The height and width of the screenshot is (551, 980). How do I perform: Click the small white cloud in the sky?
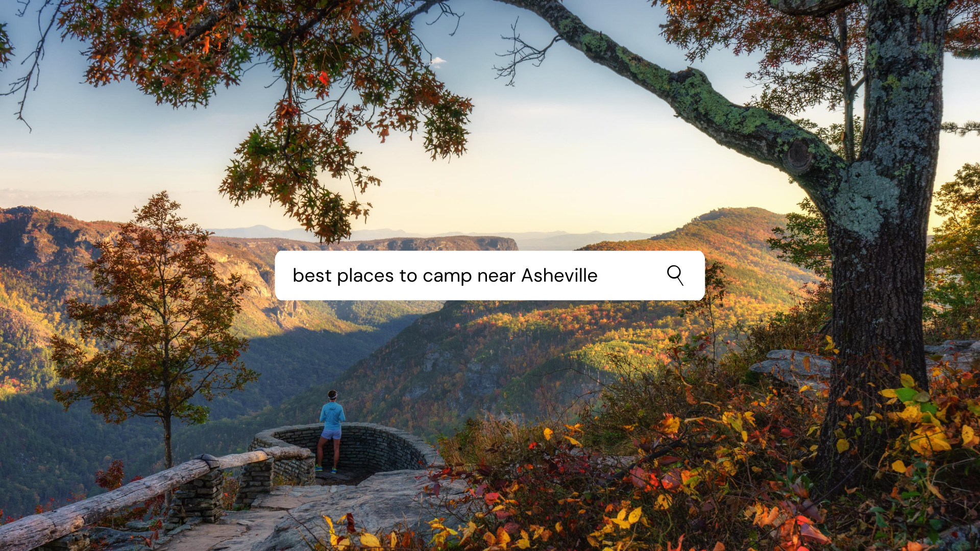(437, 62)
